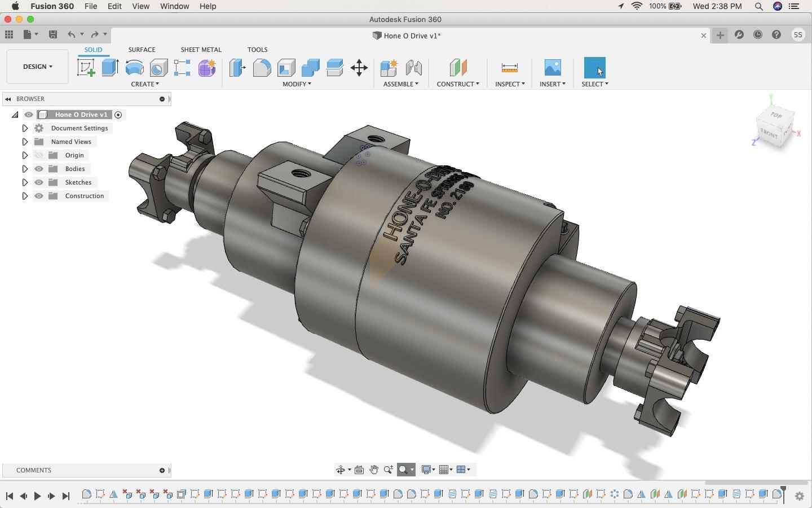The image size is (812, 508).
Task: Select the Combine tool
Action: point(311,68)
